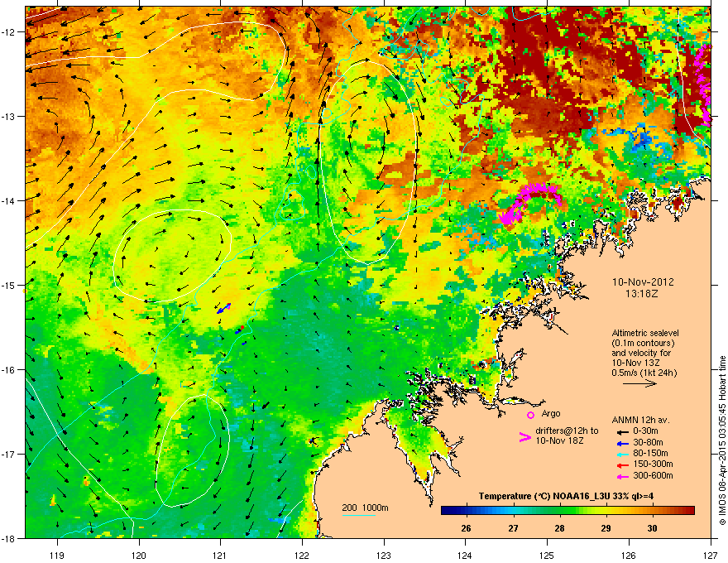Click the '10-Nov-2012' date label

point(643,282)
